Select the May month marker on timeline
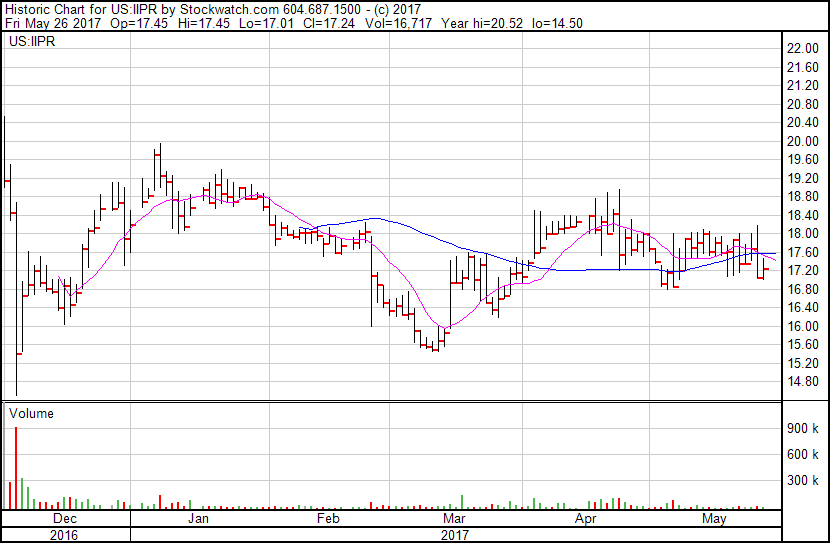830x543 pixels. tap(714, 519)
